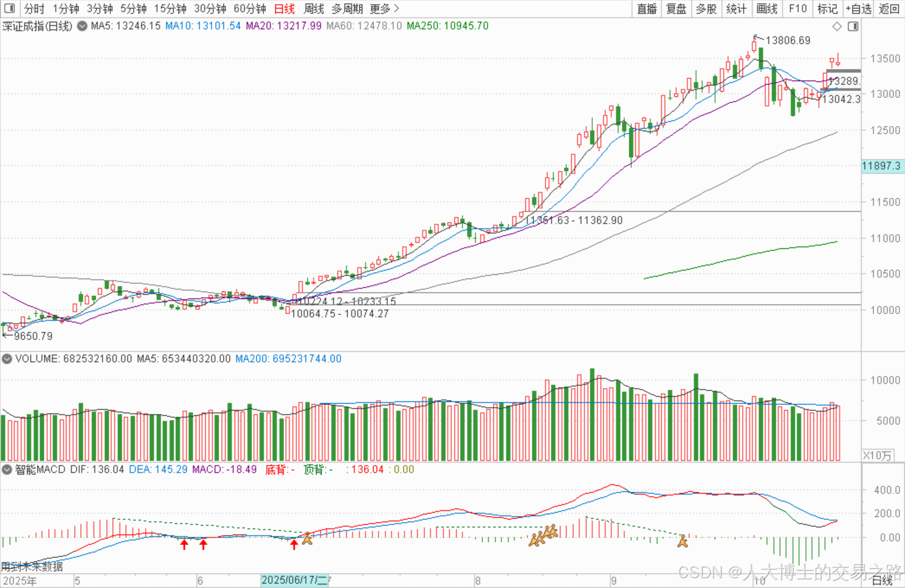
Task: Toggle the right side panel icon
Action: (x=853, y=27)
